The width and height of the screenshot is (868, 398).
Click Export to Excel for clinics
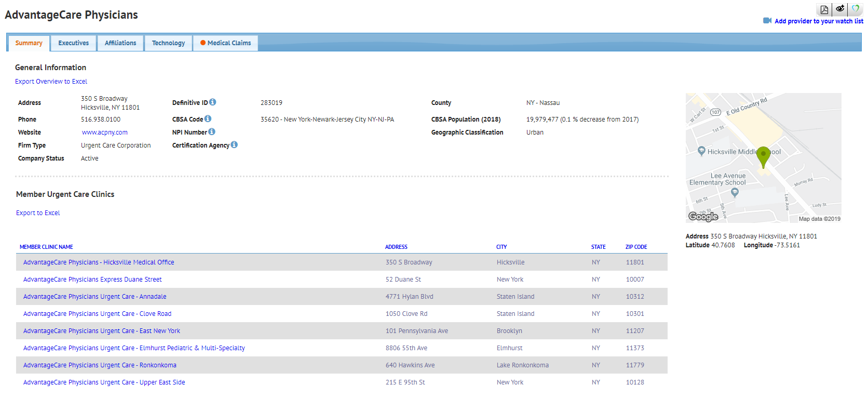click(38, 213)
